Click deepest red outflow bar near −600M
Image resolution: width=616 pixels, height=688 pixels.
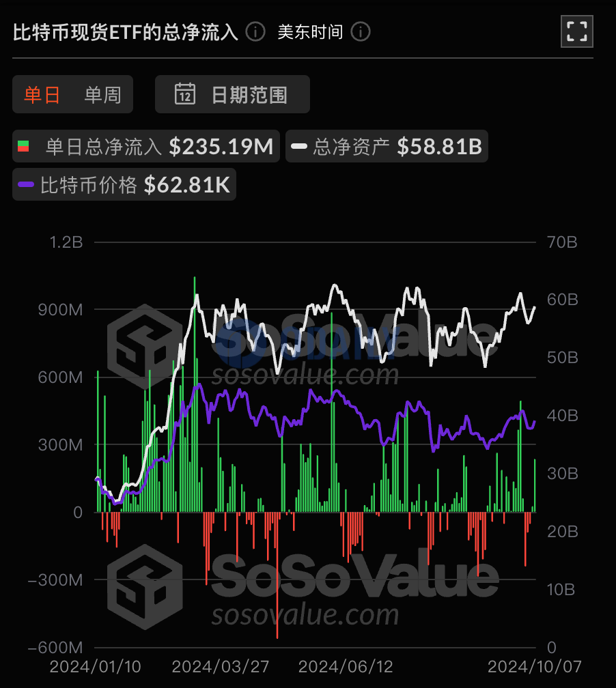click(277, 575)
